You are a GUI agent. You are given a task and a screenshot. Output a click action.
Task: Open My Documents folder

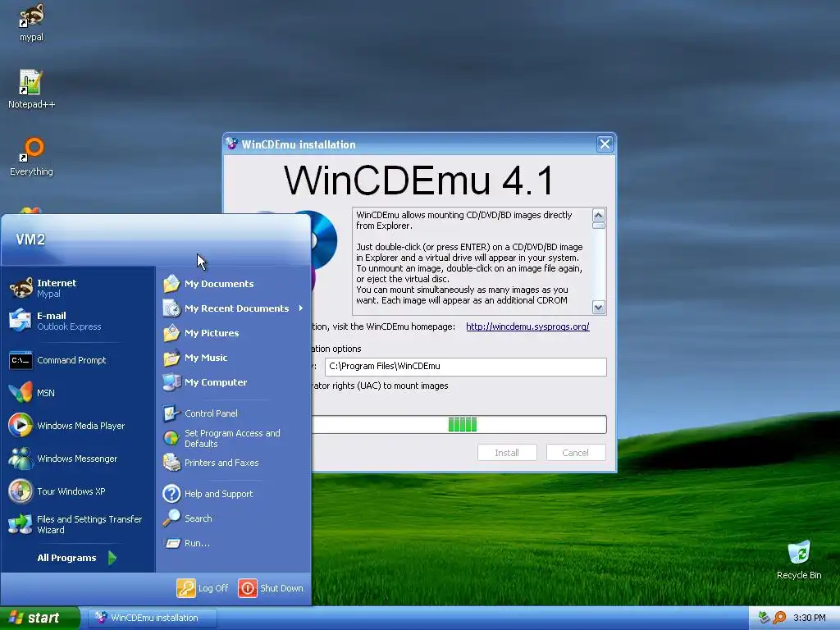(x=234, y=283)
